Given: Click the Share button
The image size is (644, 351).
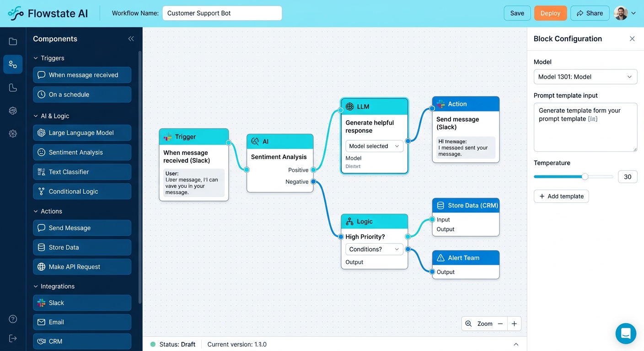Looking at the screenshot, I should (590, 13).
